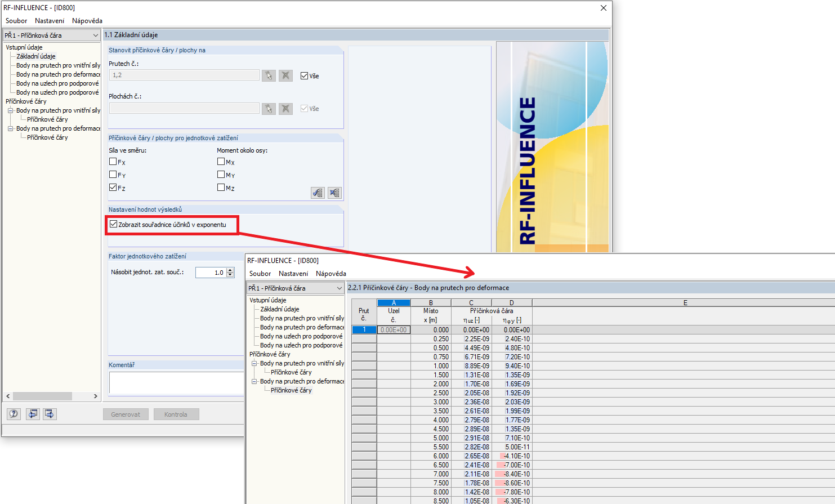The width and height of the screenshot is (835, 504).
Task: Click the tree panel horizontal scrollbar thumb
Action: point(42,396)
